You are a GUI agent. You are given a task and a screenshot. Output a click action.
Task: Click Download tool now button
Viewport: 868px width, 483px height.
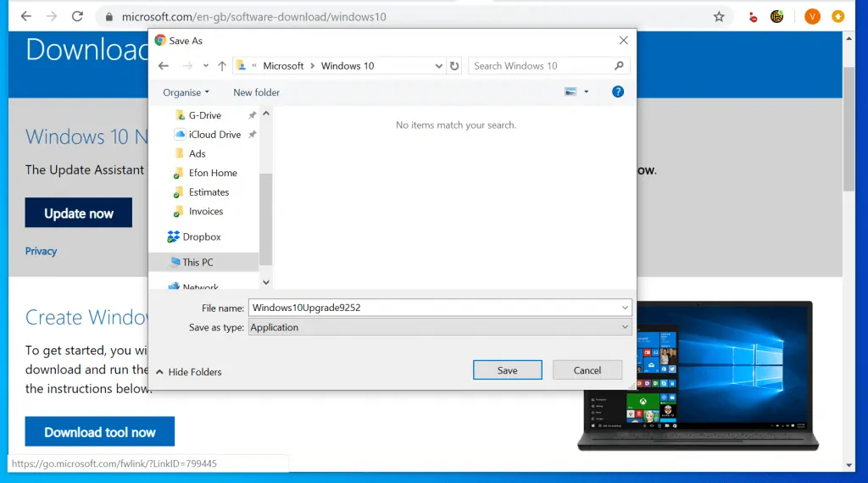coord(100,431)
